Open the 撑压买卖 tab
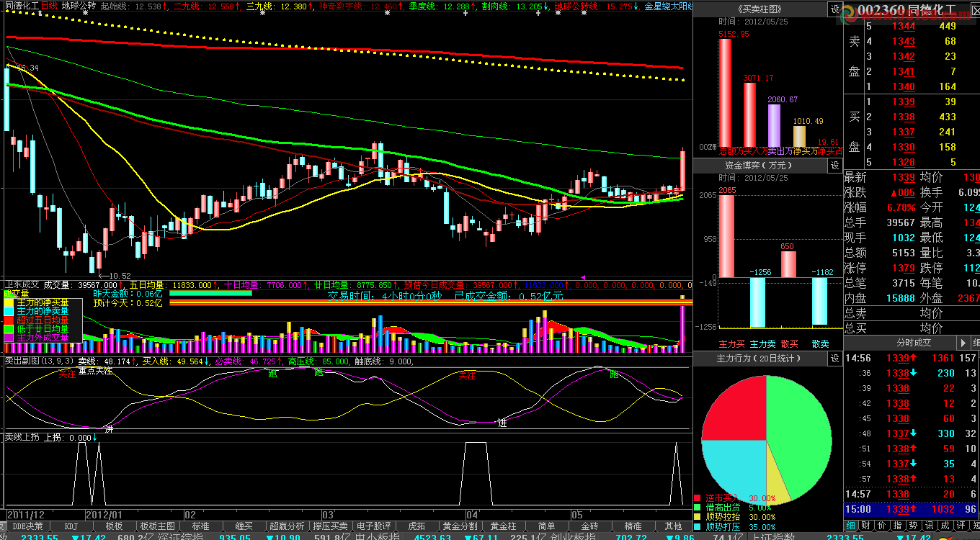The height and width of the screenshot is (540, 980). click(330, 526)
